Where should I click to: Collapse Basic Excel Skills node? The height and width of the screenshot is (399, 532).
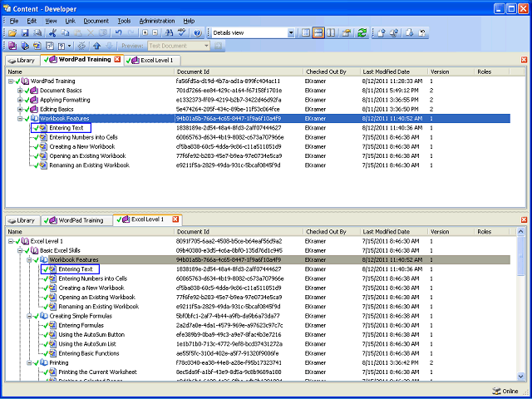point(20,251)
